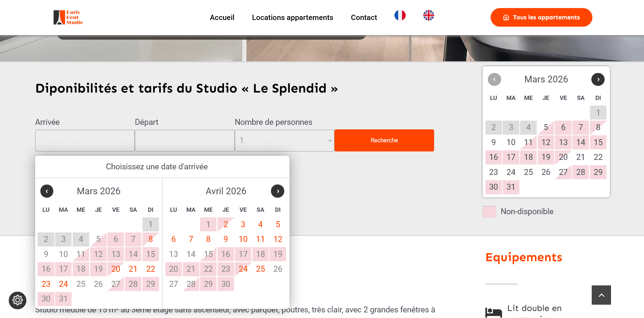Open cookie settings gear icon
This screenshot has width=644, height=318.
tap(18, 300)
